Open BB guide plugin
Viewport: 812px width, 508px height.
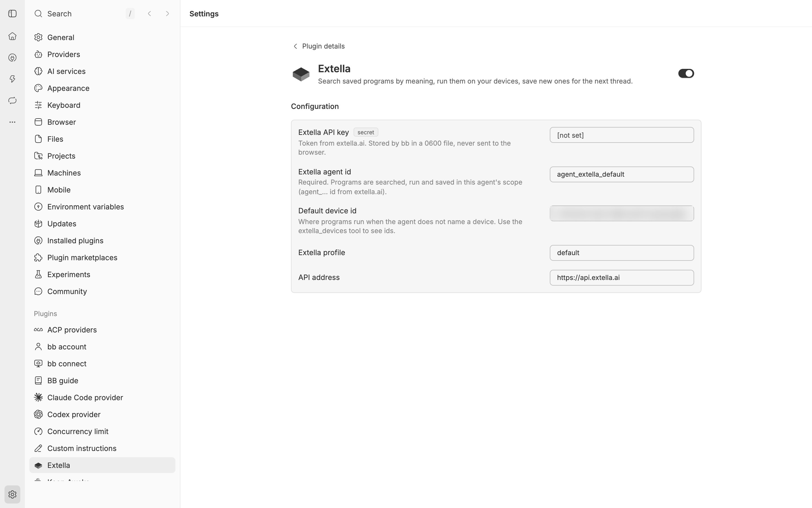(x=102, y=380)
